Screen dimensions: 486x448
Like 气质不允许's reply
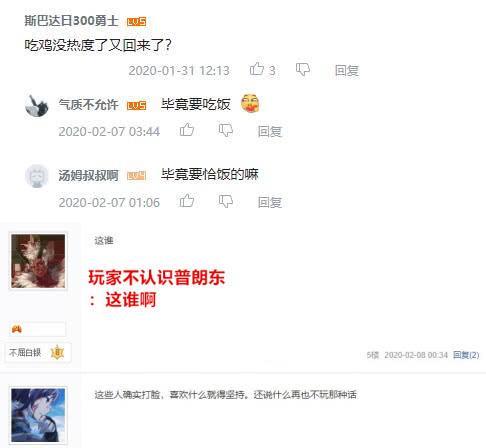click(187, 130)
